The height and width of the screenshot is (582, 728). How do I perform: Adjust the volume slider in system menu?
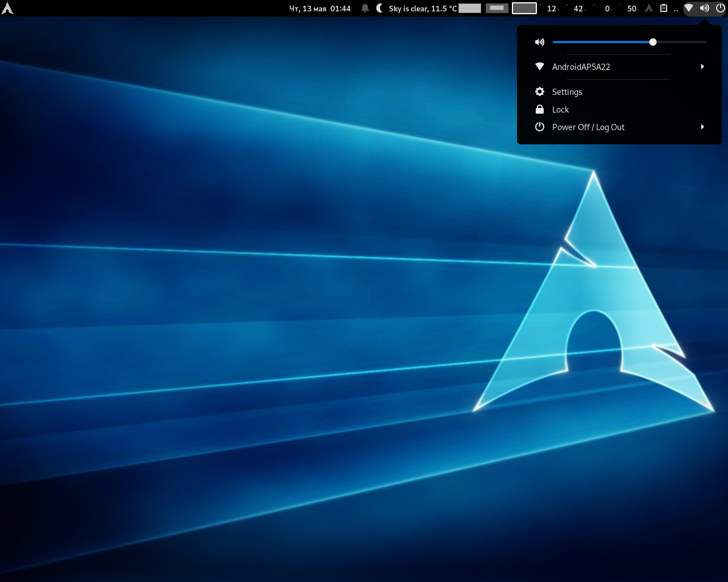630,42
